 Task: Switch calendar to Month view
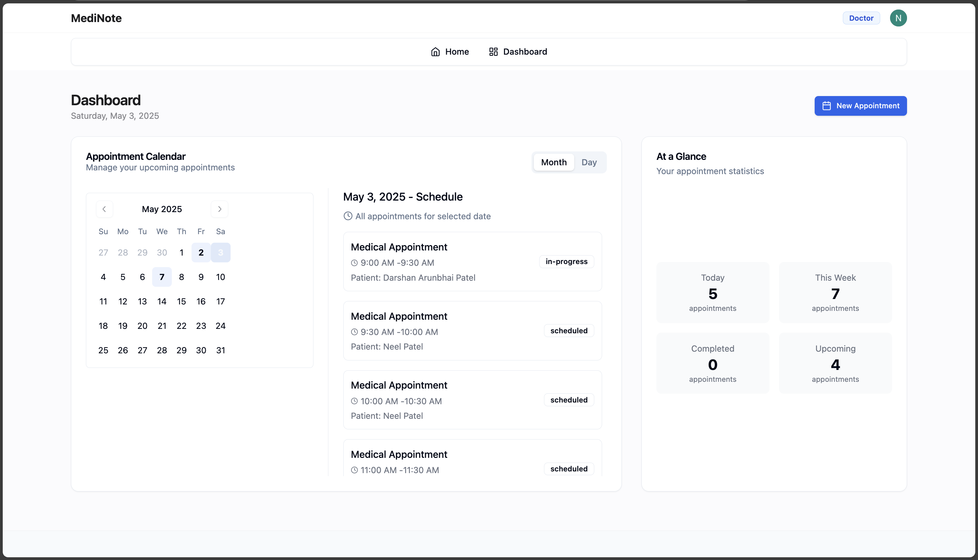[x=553, y=162]
